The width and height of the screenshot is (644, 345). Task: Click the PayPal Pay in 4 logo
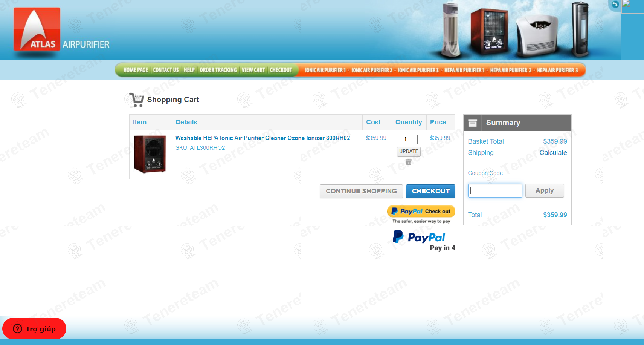[x=424, y=241]
